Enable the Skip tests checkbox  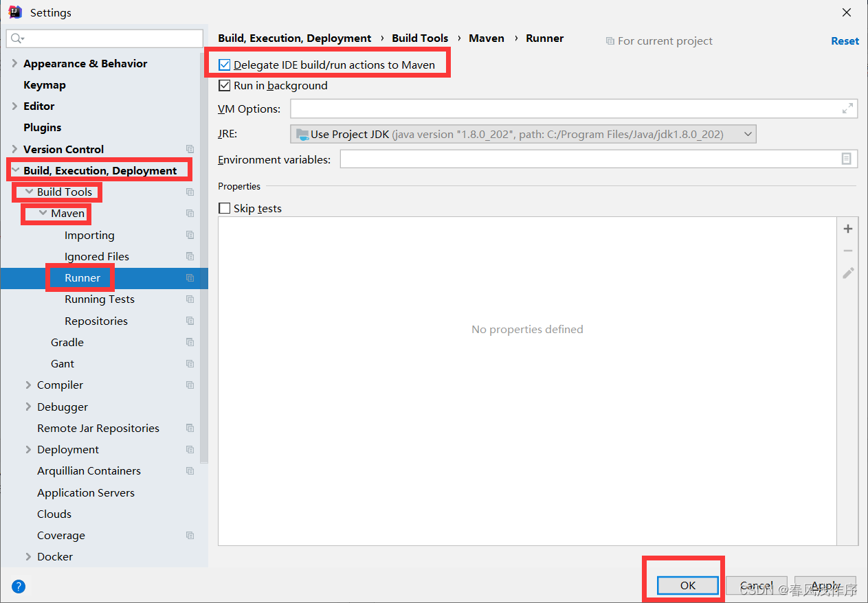(x=224, y=208)
